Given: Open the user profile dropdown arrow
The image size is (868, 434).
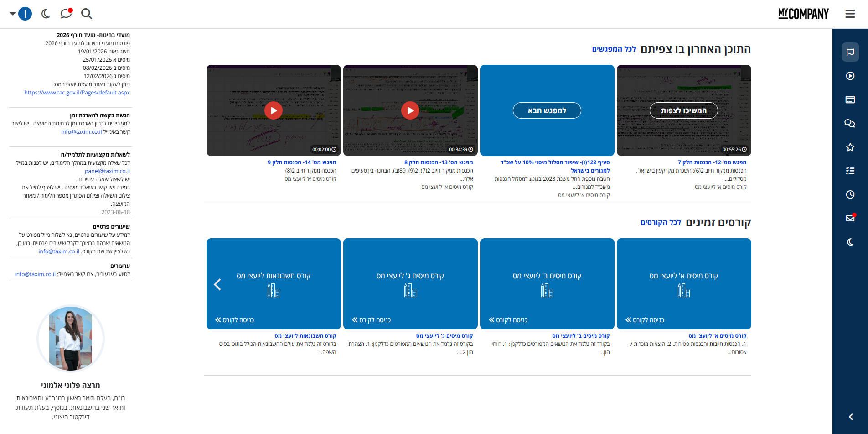Looking at the screenshot, I should coord(13,14).
